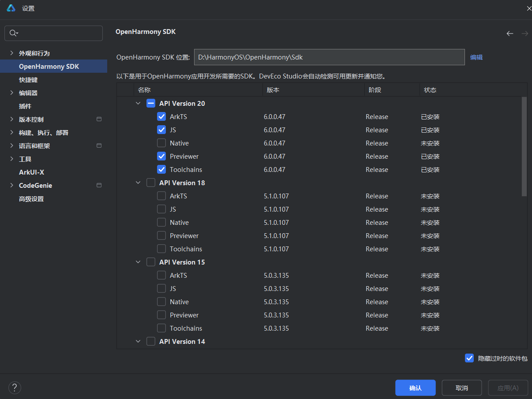
Task: Expand 外观和行为 settings section
Action: click(11, 53)
